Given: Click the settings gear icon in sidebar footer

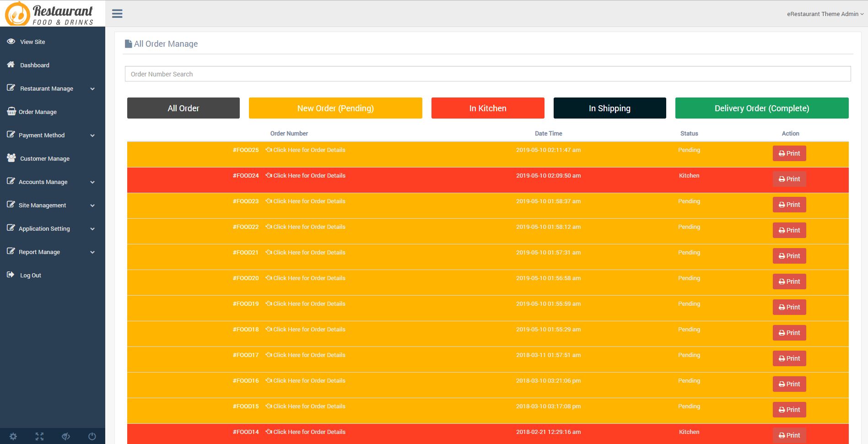Looking at the screenshot, I should point(13,436).
